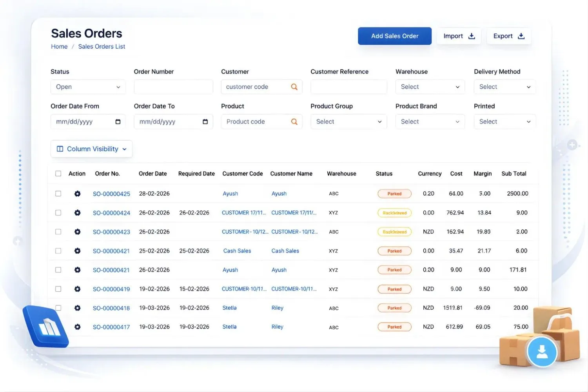The width and height of the screenshot is (588, 392).
Task: Open the Order Date To calendar picker
Action: (x=205, y=122)
